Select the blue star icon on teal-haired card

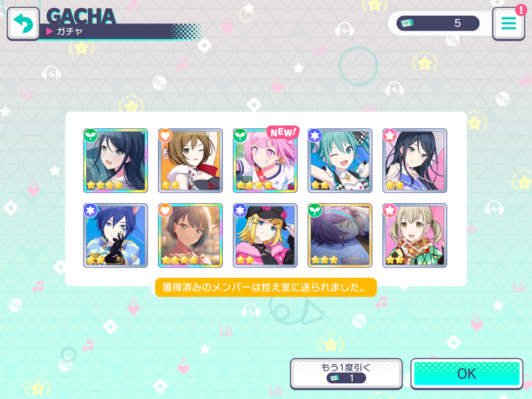(315, 136)
